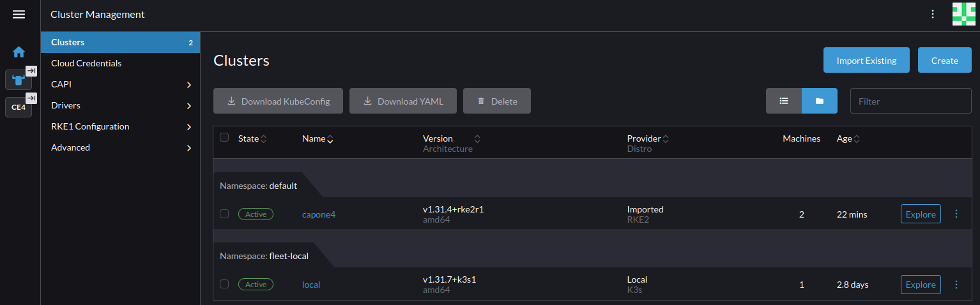The height and width of the screenshot is (305, 980).
Task: Select Clusters in the side menu
Action: 120,42
